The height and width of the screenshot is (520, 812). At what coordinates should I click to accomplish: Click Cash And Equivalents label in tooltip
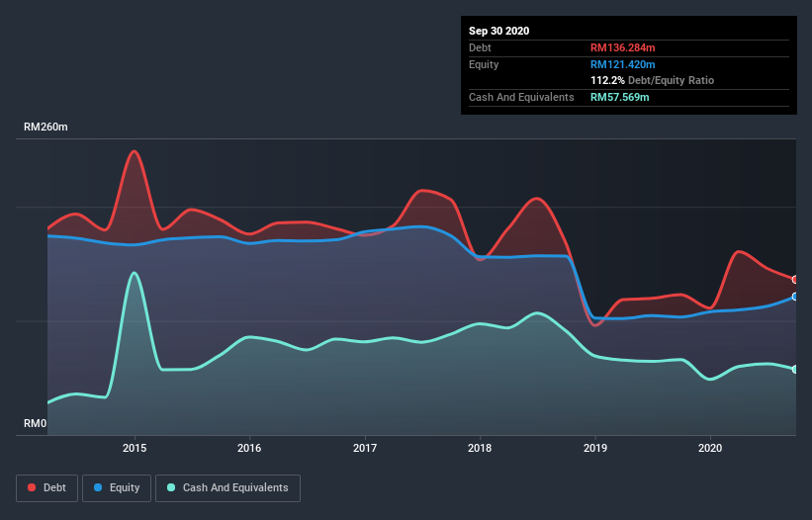pyautogui.click(x=521, y=97)
